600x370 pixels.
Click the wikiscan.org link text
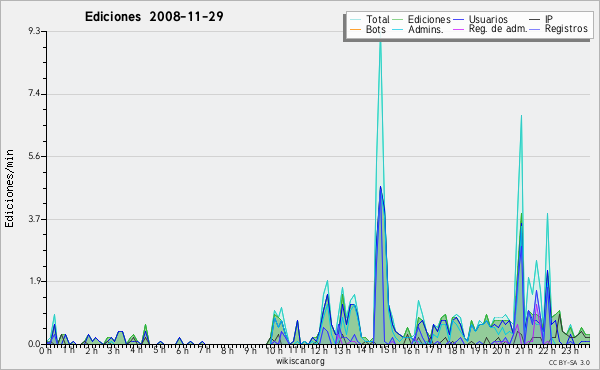click(x=300, y=361)
